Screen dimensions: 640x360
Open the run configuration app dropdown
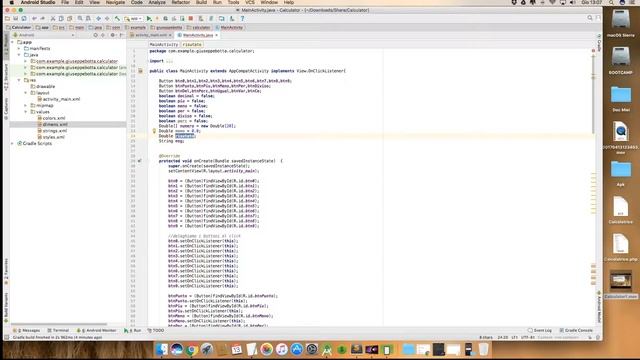[x=133, y=18]
